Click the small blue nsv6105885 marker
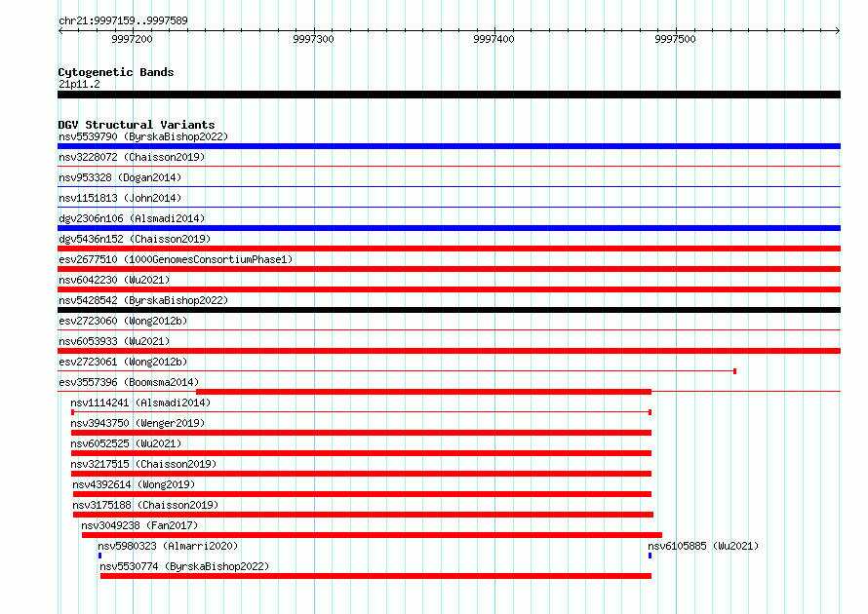Screen dimensions: 868x614 coord(650,556)
